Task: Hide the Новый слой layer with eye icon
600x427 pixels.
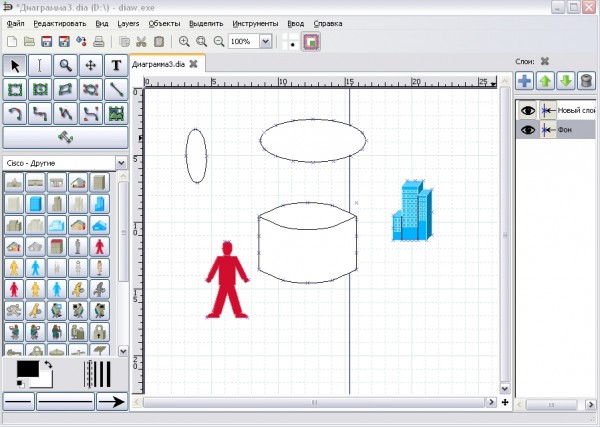Action: point(527,111)
